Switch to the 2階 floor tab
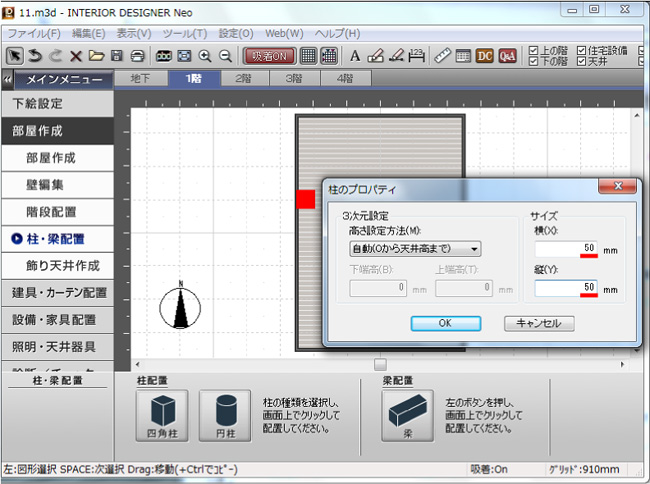650x484 pixels. [243, 78]
